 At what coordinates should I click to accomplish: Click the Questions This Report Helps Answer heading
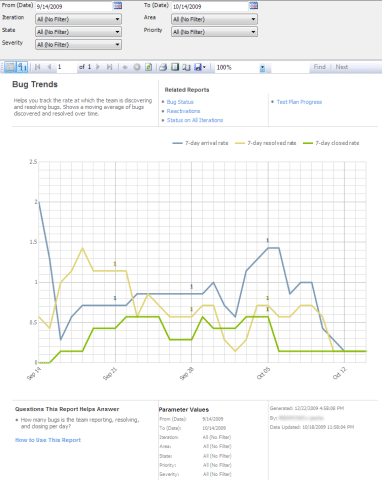[67, 409]
